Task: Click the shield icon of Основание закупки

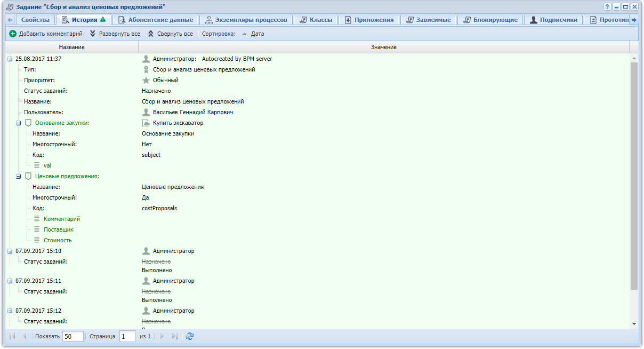Action: coord(28,123)
